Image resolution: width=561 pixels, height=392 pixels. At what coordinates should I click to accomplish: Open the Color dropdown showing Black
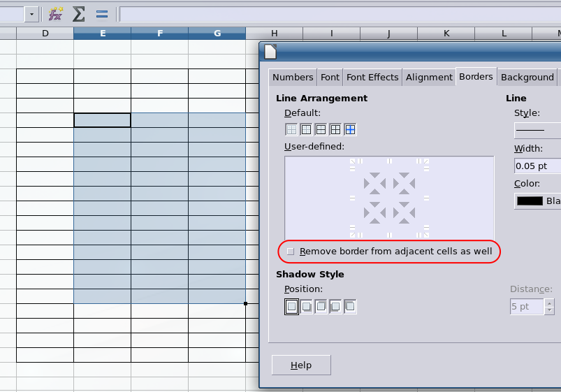[x=537, y=201]
